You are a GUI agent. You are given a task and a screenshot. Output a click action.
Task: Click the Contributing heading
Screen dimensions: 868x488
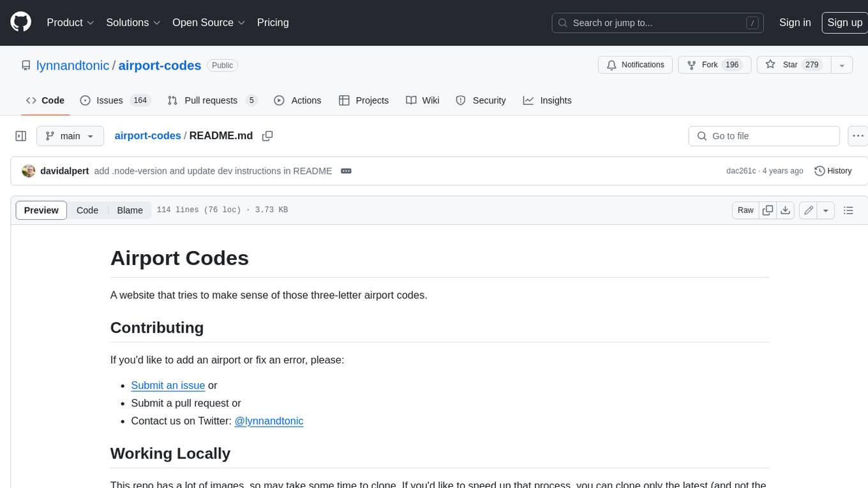[157, 328]
